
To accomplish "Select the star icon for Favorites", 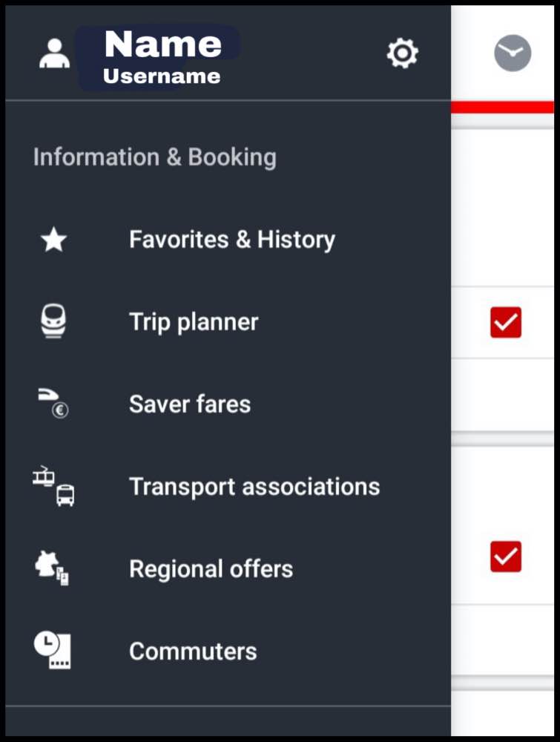I will coord(54,239).
